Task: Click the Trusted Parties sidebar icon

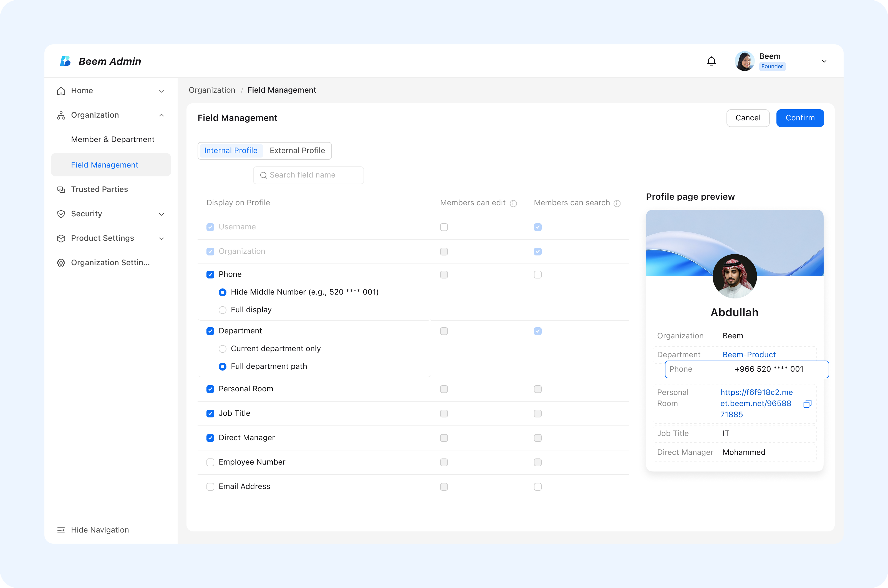Action: click(61, 189)
